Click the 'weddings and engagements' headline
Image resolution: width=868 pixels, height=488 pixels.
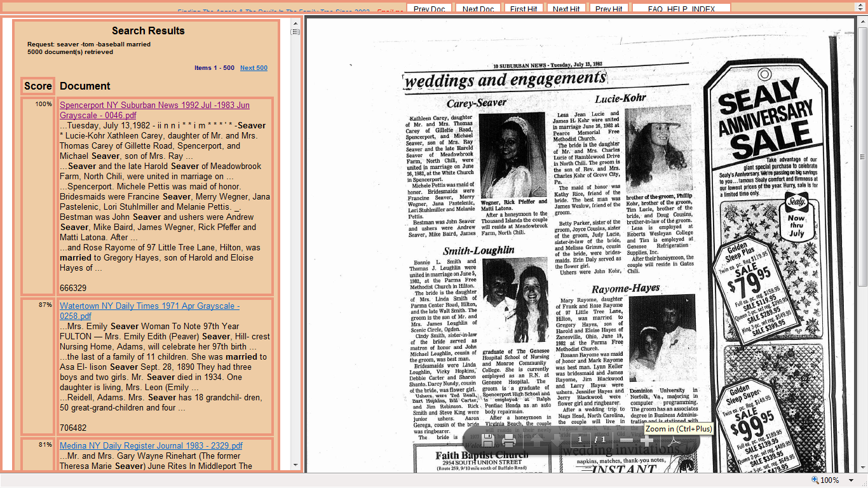pyautogui.click(x=506, y=79)
